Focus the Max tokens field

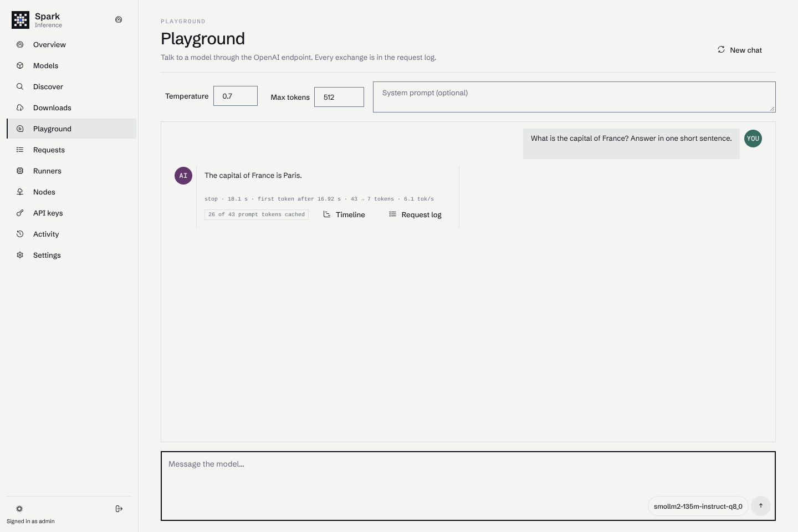click(339, 97)
